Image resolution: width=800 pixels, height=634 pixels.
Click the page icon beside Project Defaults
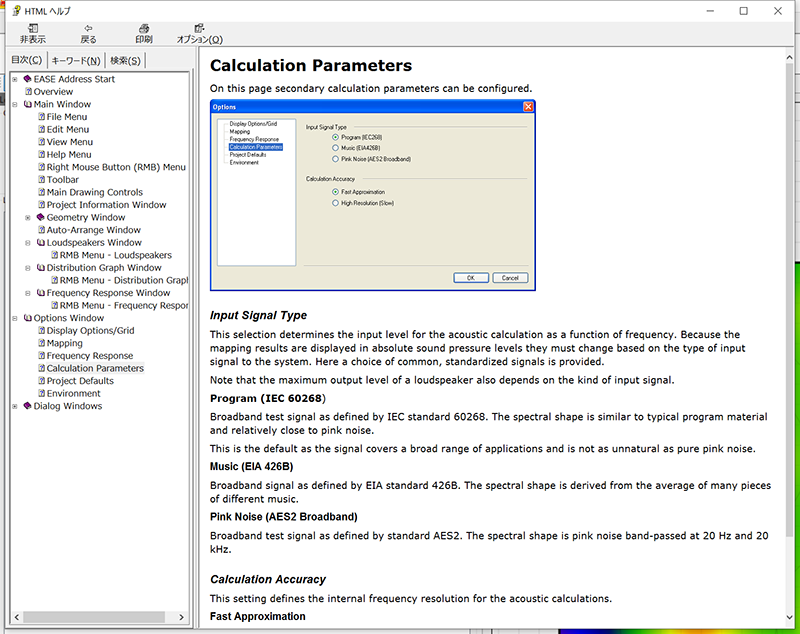42,381
